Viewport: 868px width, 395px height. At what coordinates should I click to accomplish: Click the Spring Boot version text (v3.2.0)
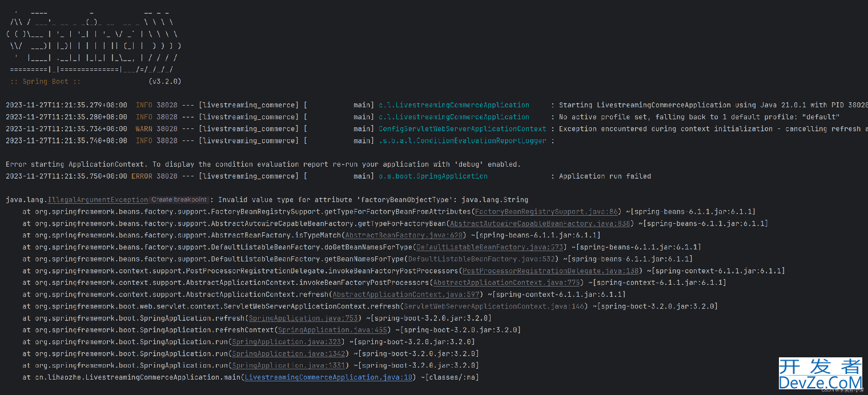coord(164,82)
